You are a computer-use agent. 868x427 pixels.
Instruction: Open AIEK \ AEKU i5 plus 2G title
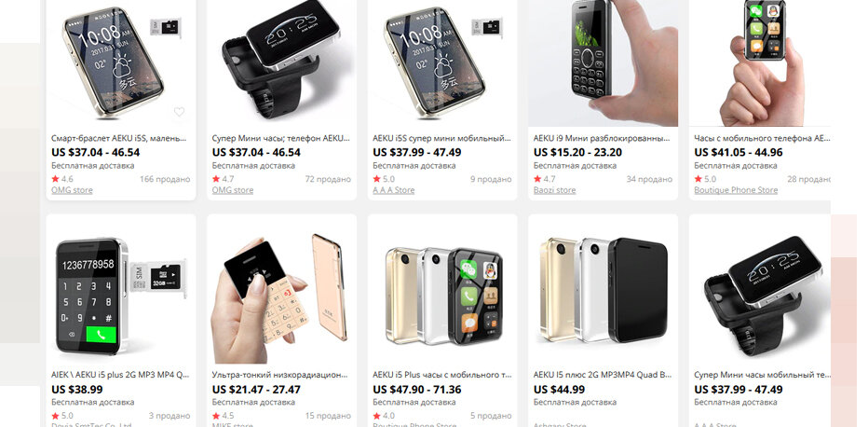[120, 375]
